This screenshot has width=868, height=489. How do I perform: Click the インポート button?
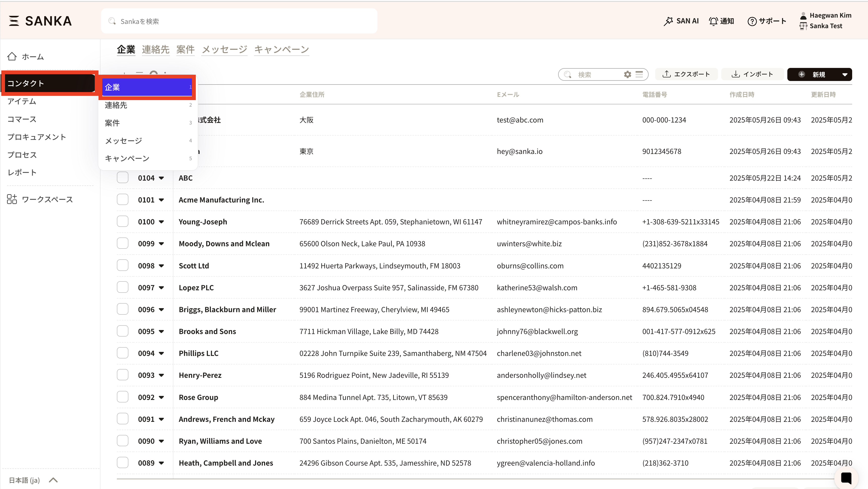click(752, 74)
